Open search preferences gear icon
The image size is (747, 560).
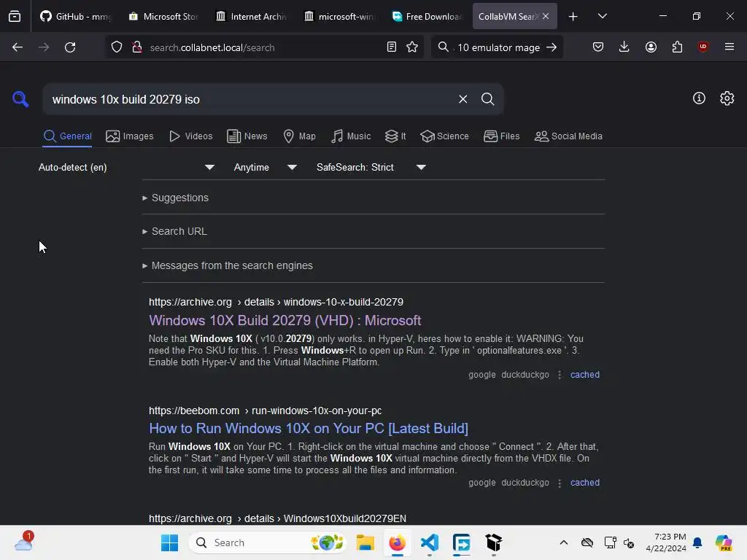(727, 98)
